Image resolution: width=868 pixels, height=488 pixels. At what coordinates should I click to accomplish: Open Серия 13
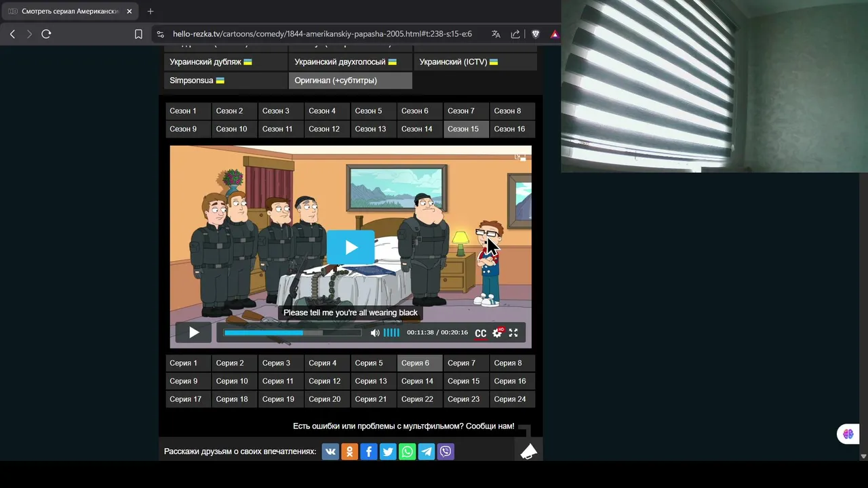click(x=373, y=381)
